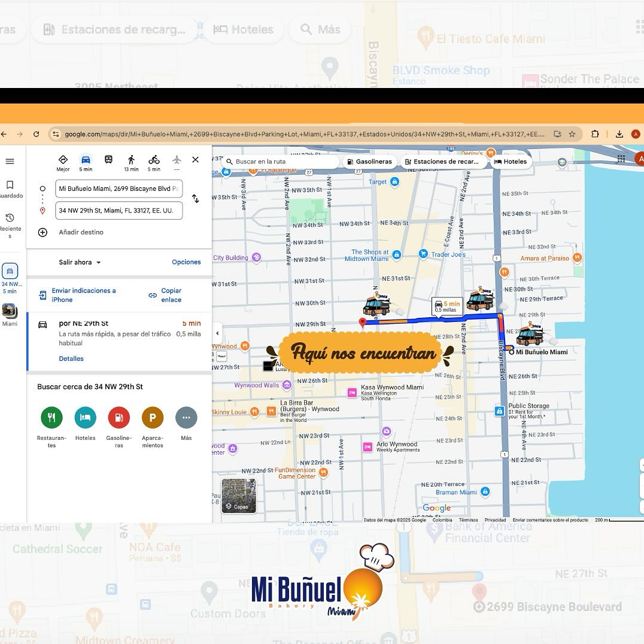644x644 pixels.
Task: Click the Privacidad link
Action: 496,520
